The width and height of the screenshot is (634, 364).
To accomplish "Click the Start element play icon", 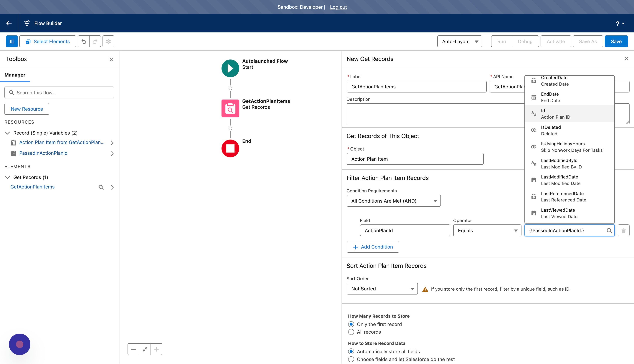I will 230,68.
